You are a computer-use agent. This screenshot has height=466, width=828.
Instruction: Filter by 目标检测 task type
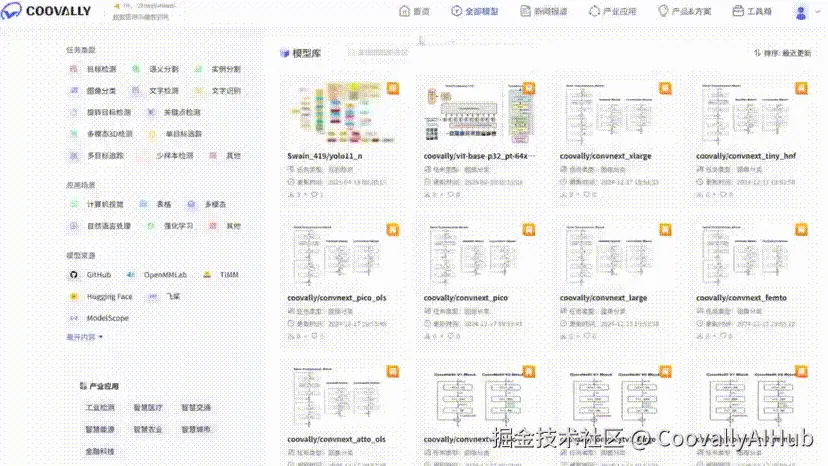pyautogui.click(x=93, y=69)
